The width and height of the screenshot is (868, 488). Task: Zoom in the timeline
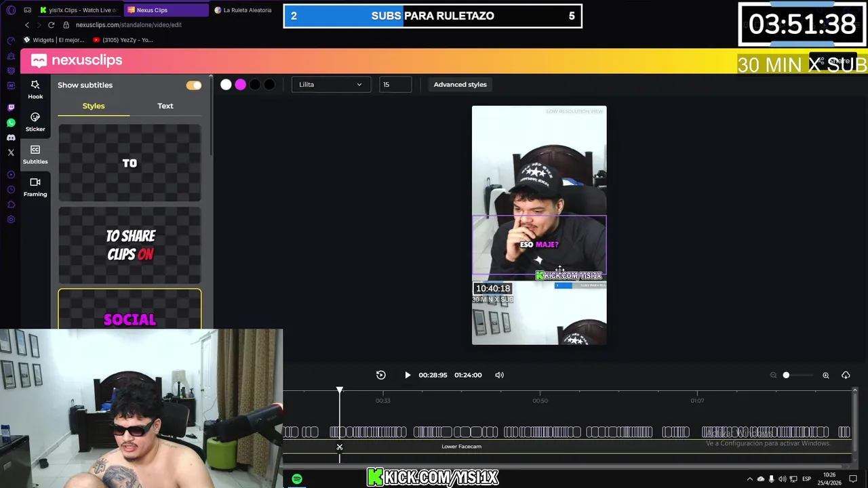click(826, 375)
